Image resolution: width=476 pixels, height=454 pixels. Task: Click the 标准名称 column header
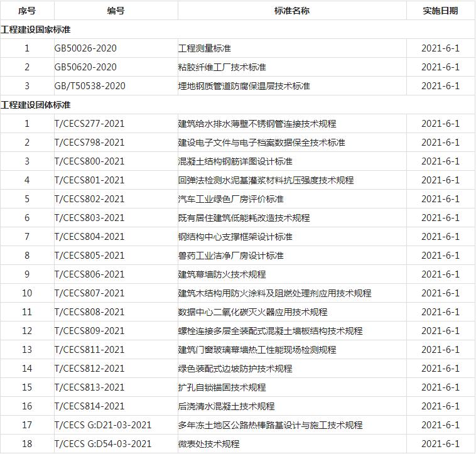coord(292,11)
